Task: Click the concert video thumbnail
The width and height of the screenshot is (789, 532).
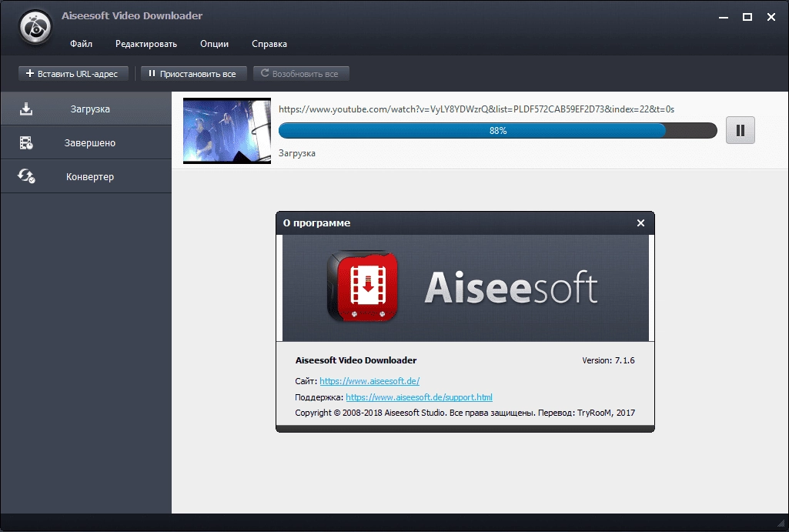Action: point(227,131)
